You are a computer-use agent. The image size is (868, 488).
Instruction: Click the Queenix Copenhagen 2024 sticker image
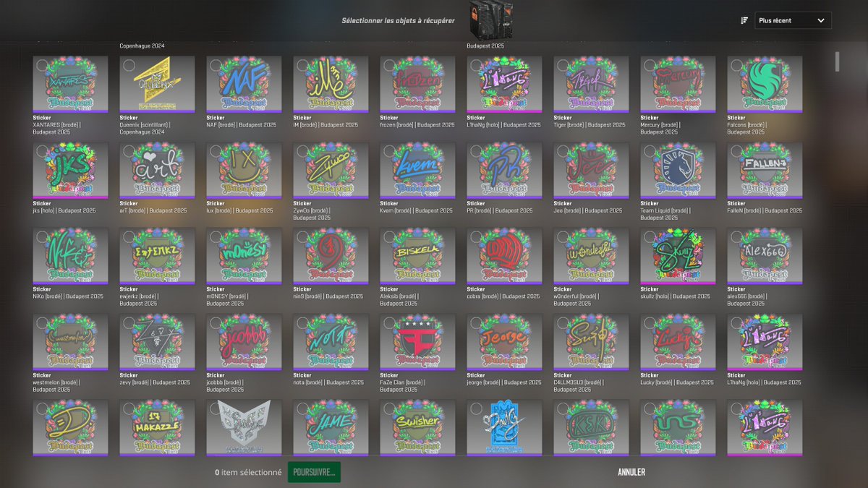point(157,84)
